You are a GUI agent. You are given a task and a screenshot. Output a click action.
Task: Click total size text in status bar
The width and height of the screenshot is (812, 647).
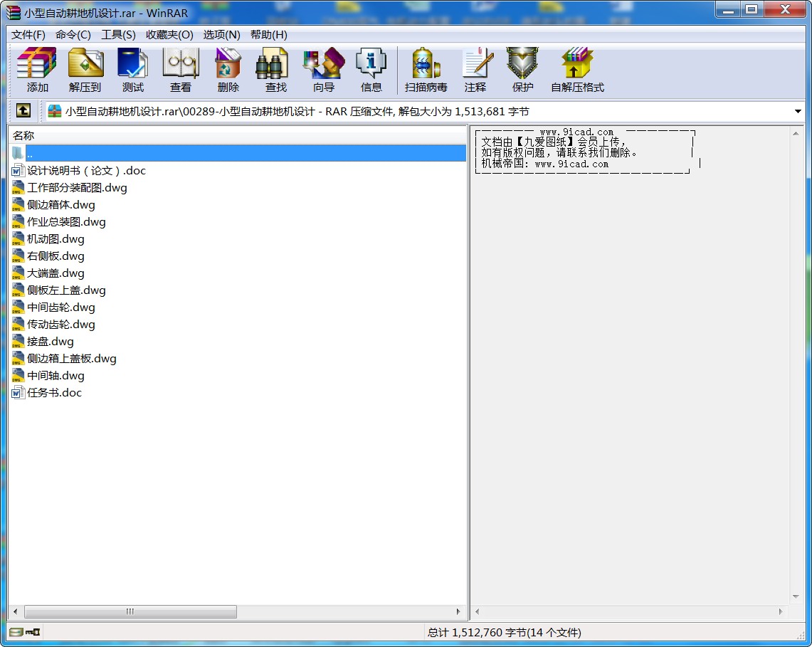pos(505,633)
